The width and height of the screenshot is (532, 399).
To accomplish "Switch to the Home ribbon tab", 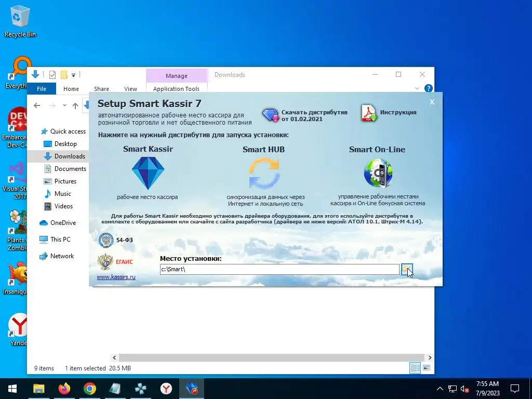I will pos(71,88).
